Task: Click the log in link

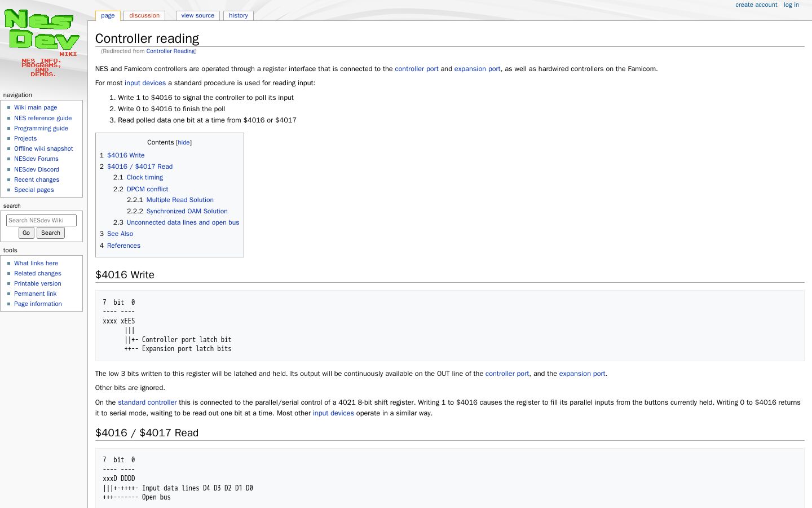Action: click(791, 5)
